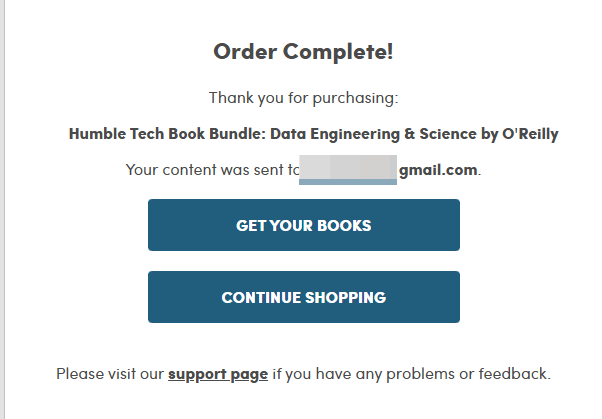602x419 pixels.
Task: Click the gmail.com email domain text
Action: tap(438, 170)
